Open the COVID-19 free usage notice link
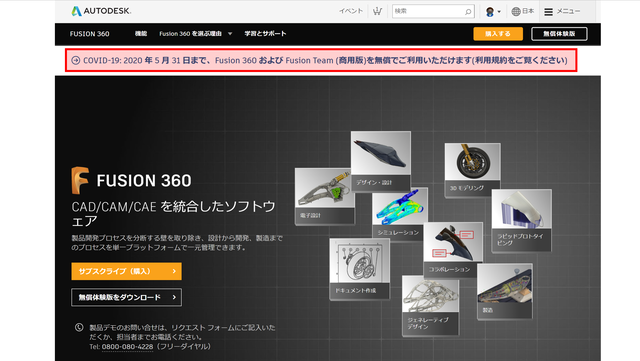This screenshot has height=361, width=640. coord(325,60)
